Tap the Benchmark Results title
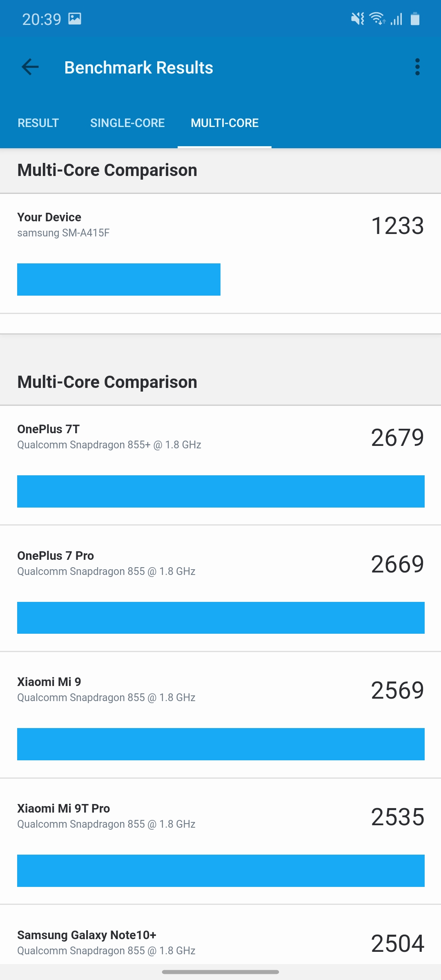 point(139,68)
